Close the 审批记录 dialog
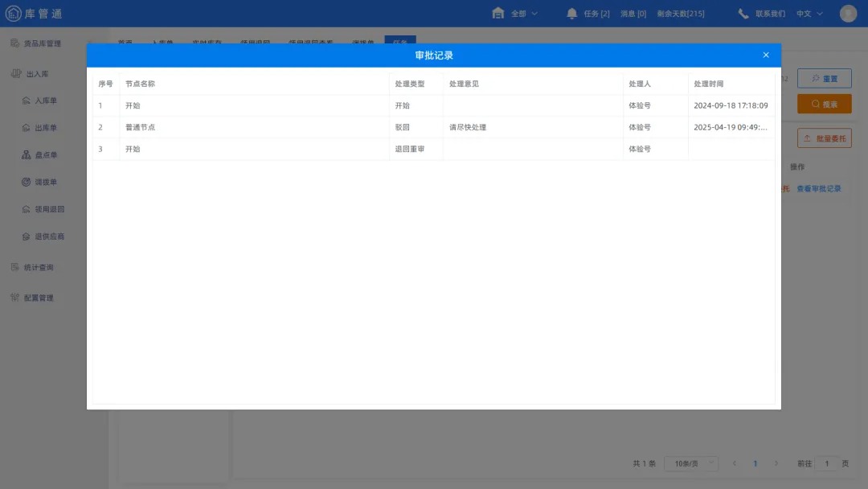This screenshot has height=489, width=868. (x=765, y=55)
